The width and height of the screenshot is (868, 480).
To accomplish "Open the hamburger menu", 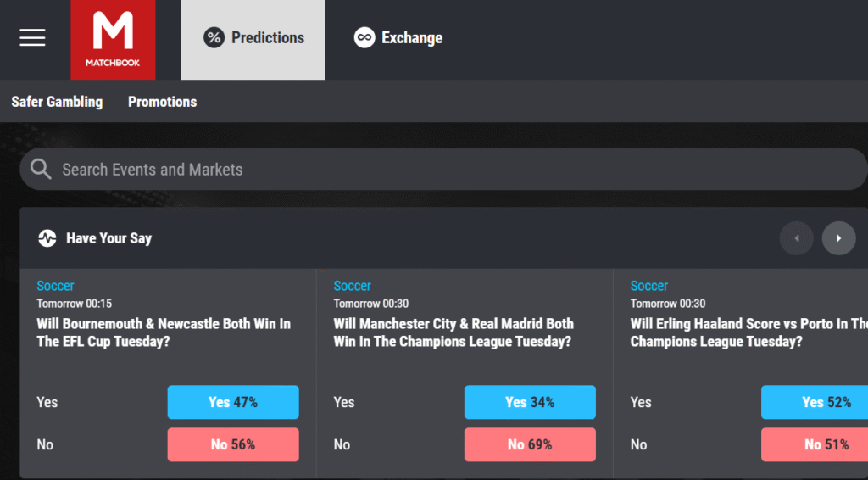I will pos(33,37).
